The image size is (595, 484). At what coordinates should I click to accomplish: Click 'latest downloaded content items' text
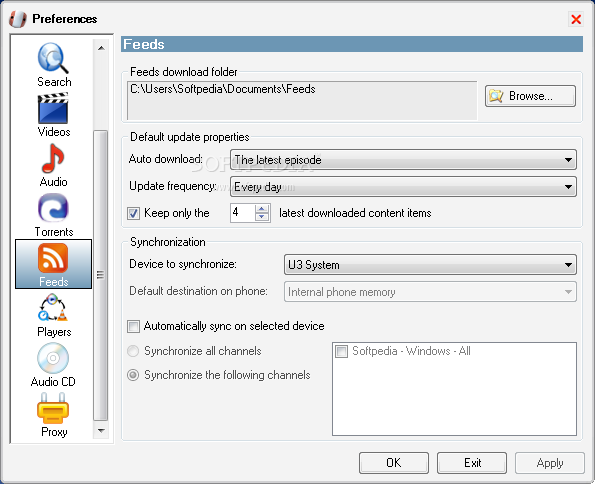pos(355,213)
